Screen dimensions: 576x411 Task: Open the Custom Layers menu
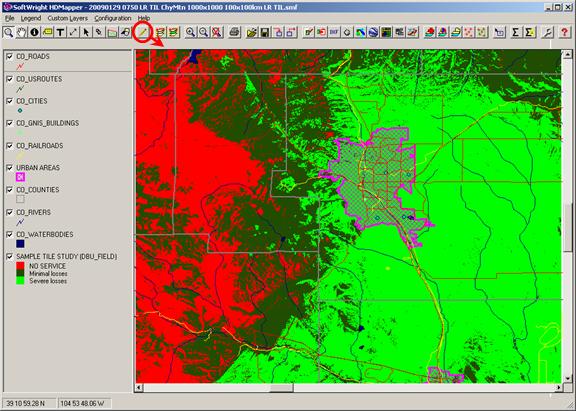tap(68, 18)
